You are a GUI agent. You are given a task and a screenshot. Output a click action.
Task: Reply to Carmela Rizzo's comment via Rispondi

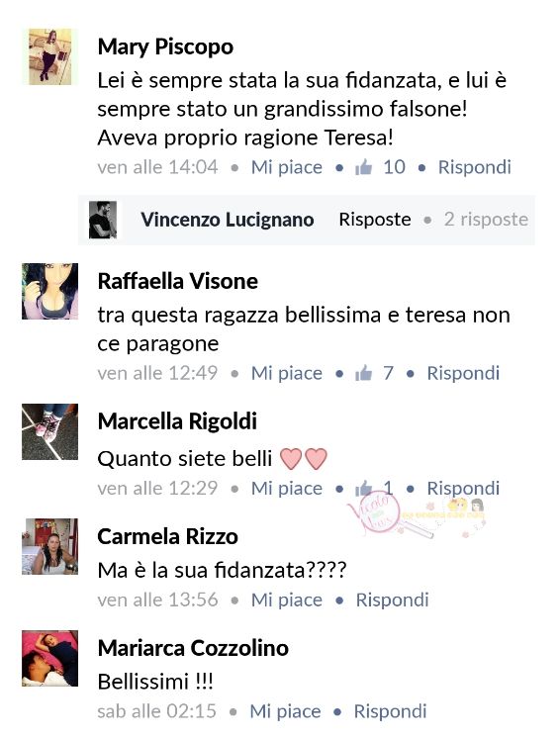392,600
